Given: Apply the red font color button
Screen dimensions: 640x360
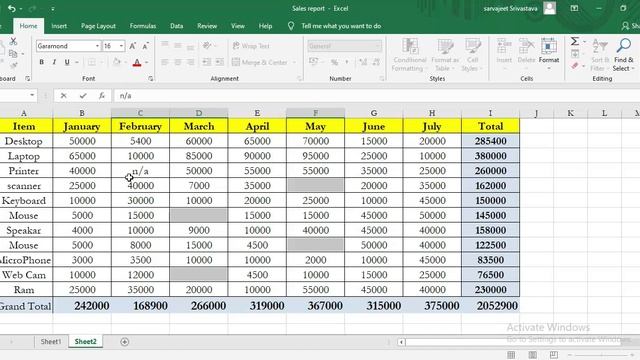Looking at the screenshot, I should (137, 62).
